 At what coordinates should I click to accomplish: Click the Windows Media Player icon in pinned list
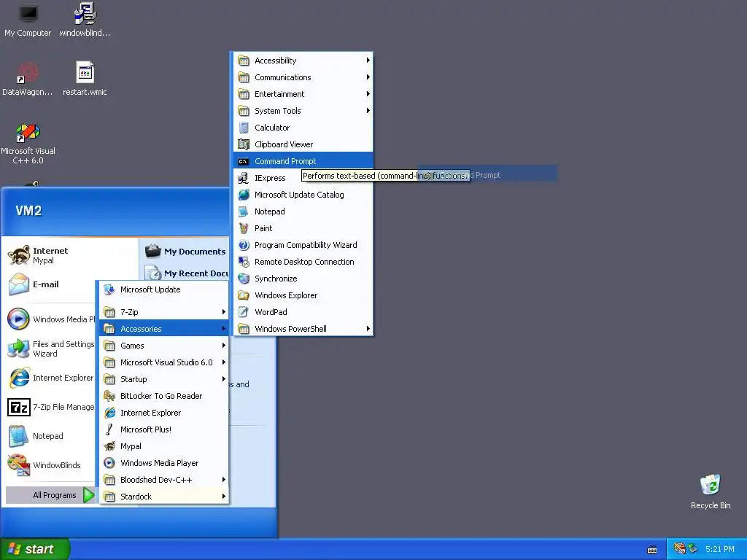(x=18, y=319)
